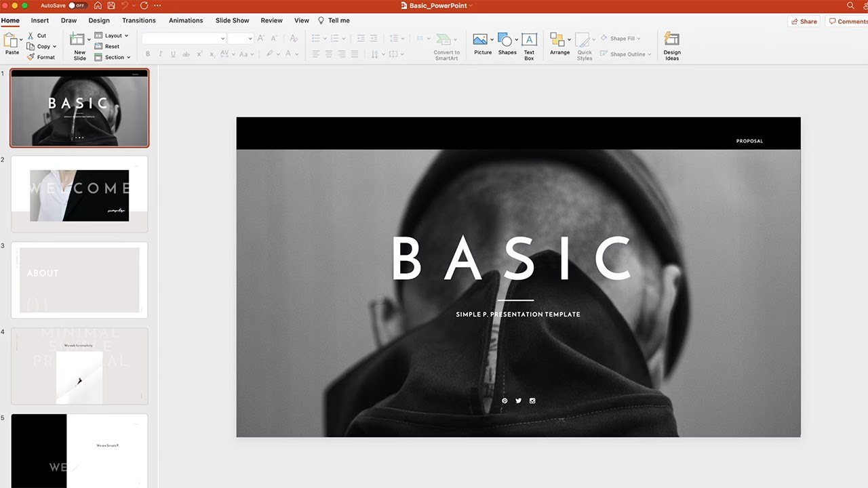
Task: Open the View tab
Action: pyautogui.click(x=302, y=20)
